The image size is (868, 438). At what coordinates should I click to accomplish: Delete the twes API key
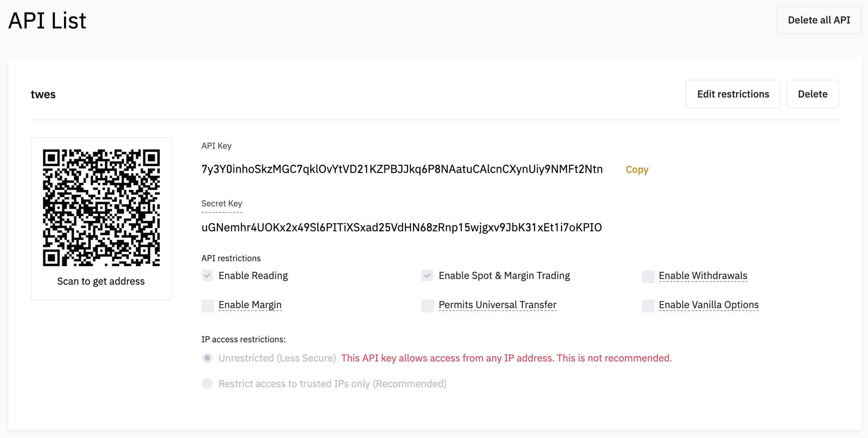pyautogui.click(x=812, y=94)
